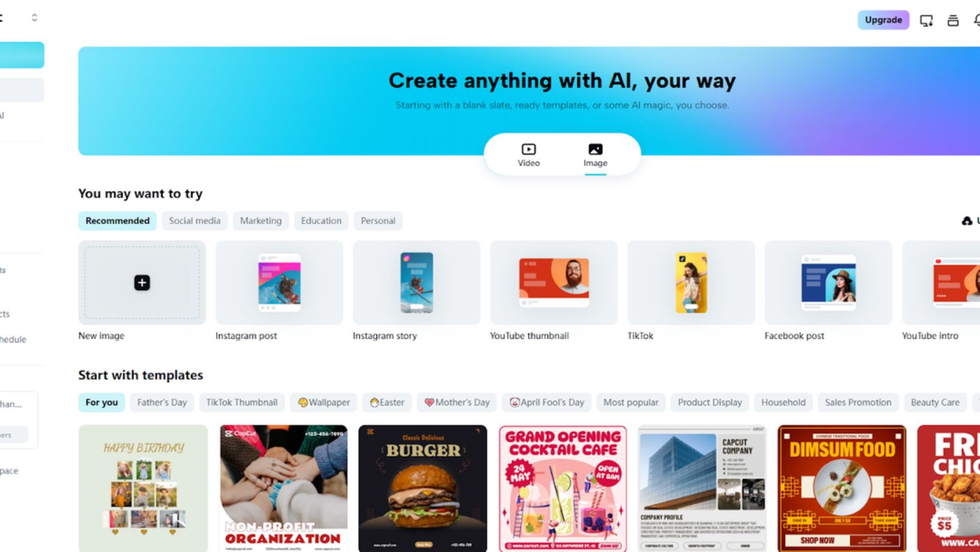Open the Happy Birthday collage template
This screenshot has width=980, height=552.
click(143, 488)
